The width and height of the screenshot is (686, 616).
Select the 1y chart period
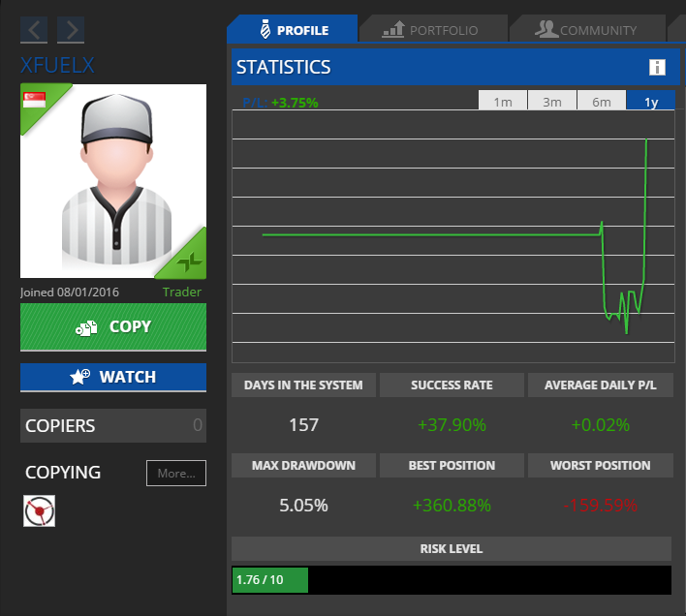[651, 102]
